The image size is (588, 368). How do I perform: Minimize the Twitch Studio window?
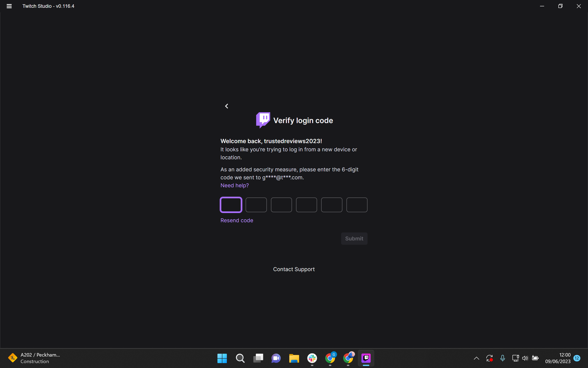[542, 6]
